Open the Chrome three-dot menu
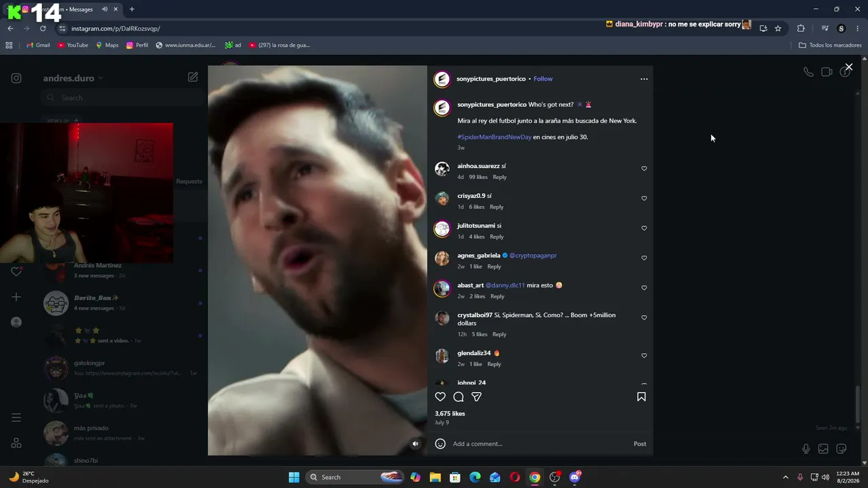 tap(858, 28)
